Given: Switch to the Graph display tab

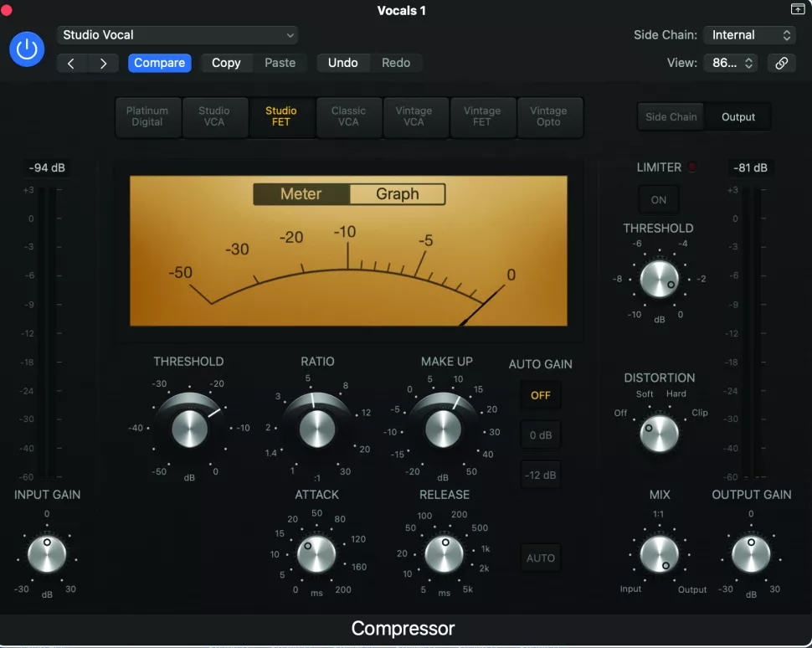Looking at the screenshot, I should tap(397, 194).
